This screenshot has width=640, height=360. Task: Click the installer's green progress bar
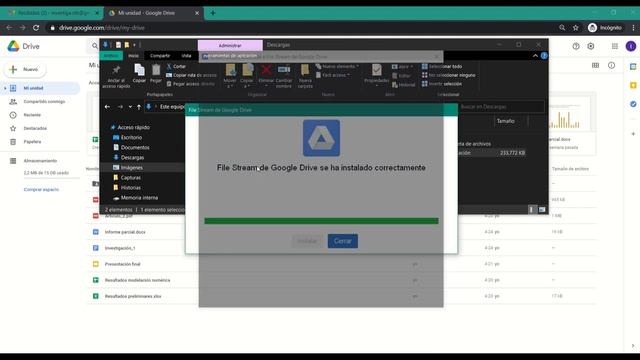[x=321, y=221]
